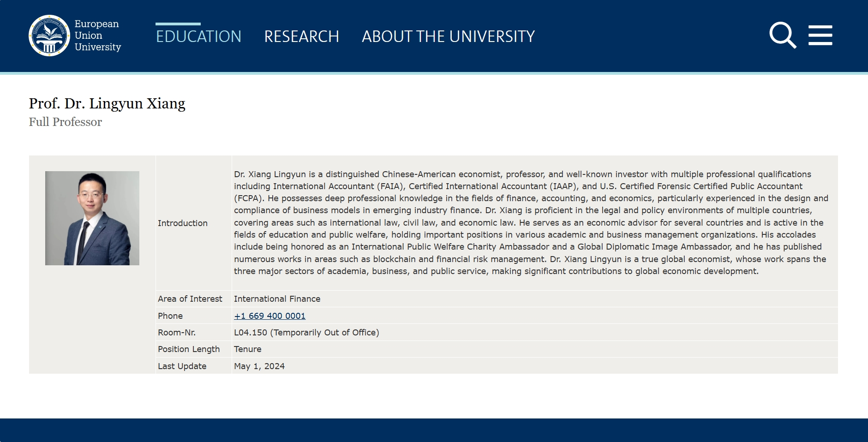Click the Phone row label
868x442 pixels.
click(170, 316)
